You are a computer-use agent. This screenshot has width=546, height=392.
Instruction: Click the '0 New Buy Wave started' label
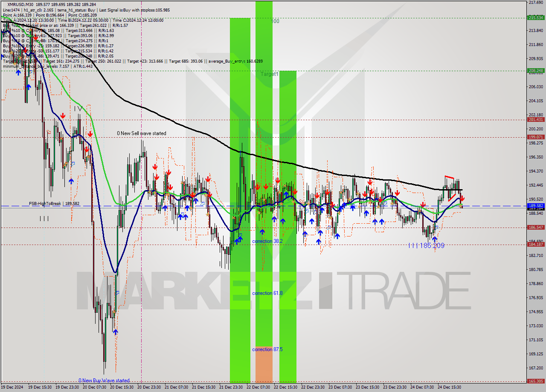(104, 380)
